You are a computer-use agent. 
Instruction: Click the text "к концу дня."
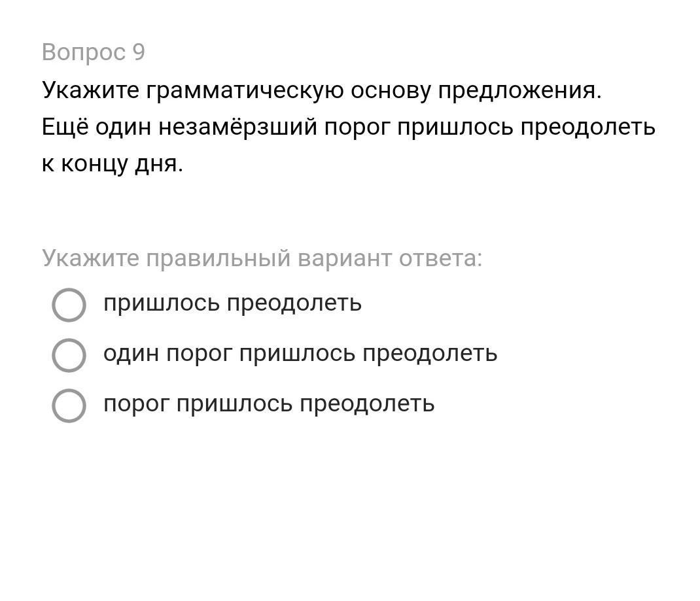pyautogui.click(x=113, y=163)
